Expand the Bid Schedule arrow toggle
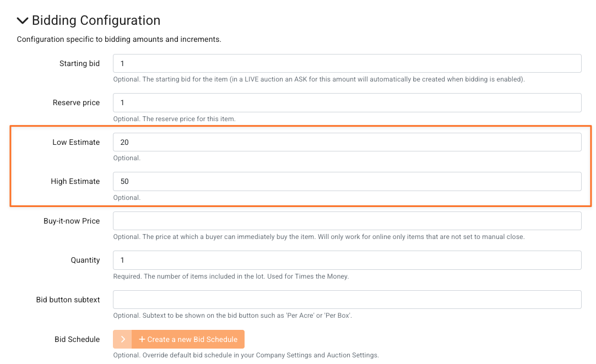Screen dimensions: 596x364 pos(123,339)
